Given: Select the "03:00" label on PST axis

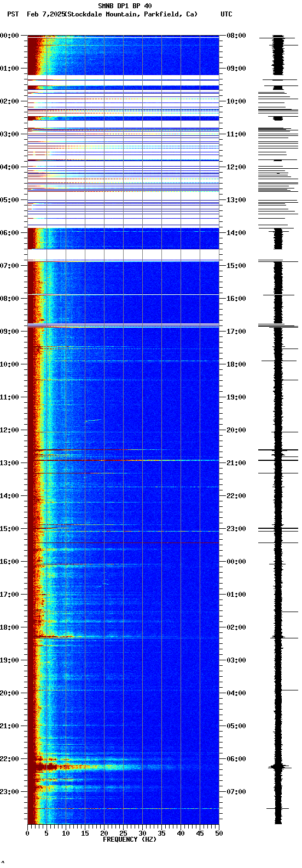Looking at the screenshot, I should pos(9,134).
